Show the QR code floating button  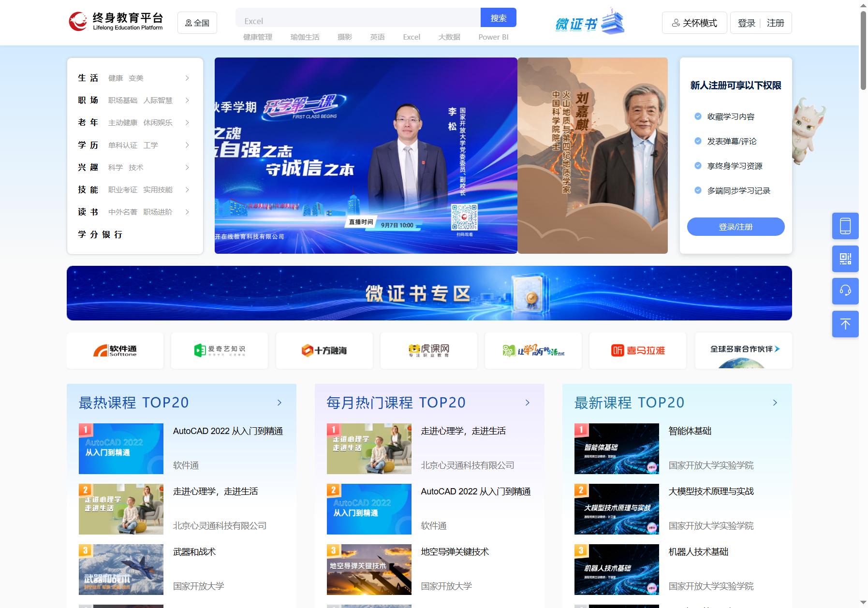coord(845,259)
